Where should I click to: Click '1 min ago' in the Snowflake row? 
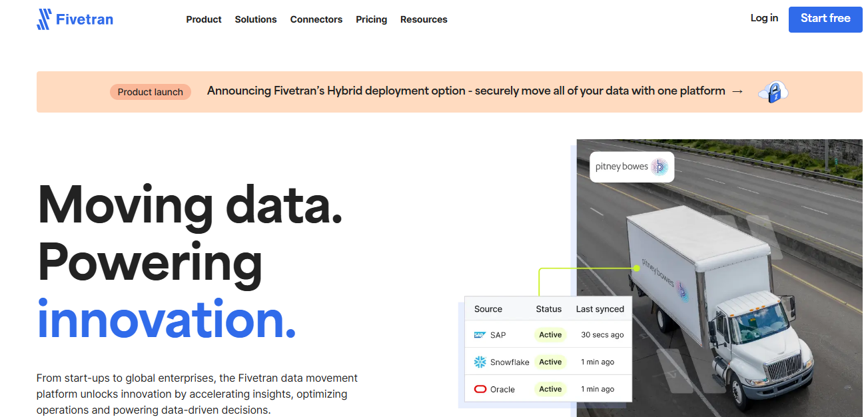pos(598,362)
